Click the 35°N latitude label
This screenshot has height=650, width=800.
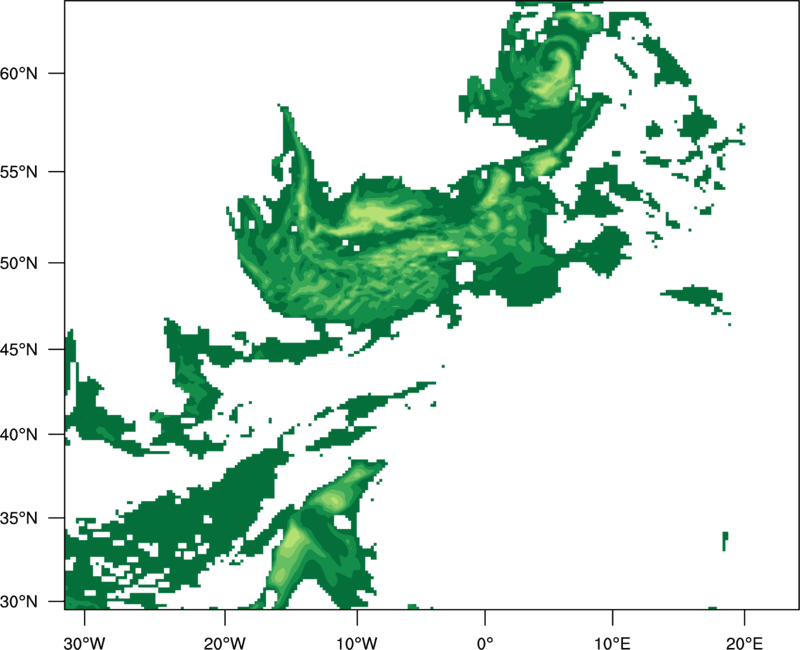[19, 518]
